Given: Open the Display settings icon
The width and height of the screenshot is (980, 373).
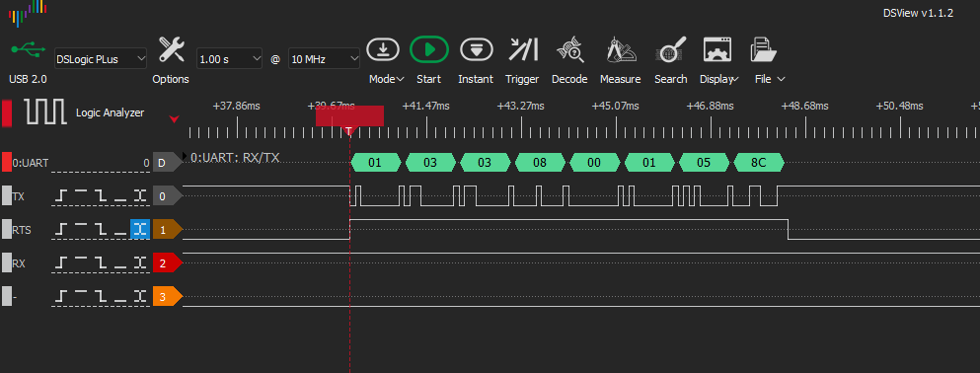Looking at the screenshot, I should [x=716, y=49].
